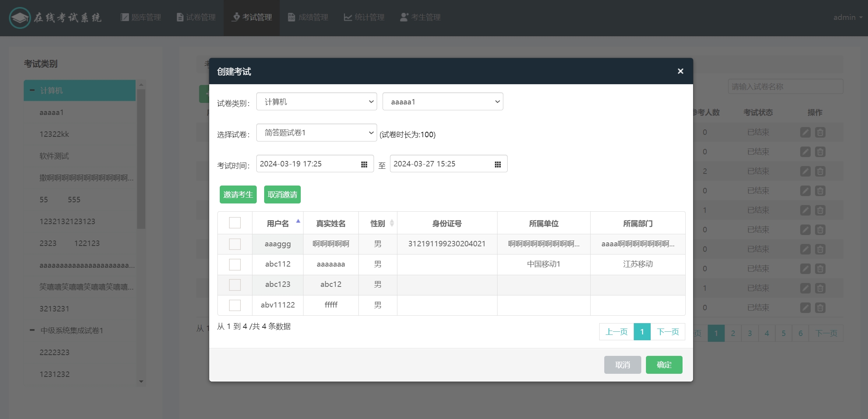Open the admin user menu
This screenshot has width=868, height=419.
coord(848,17)
